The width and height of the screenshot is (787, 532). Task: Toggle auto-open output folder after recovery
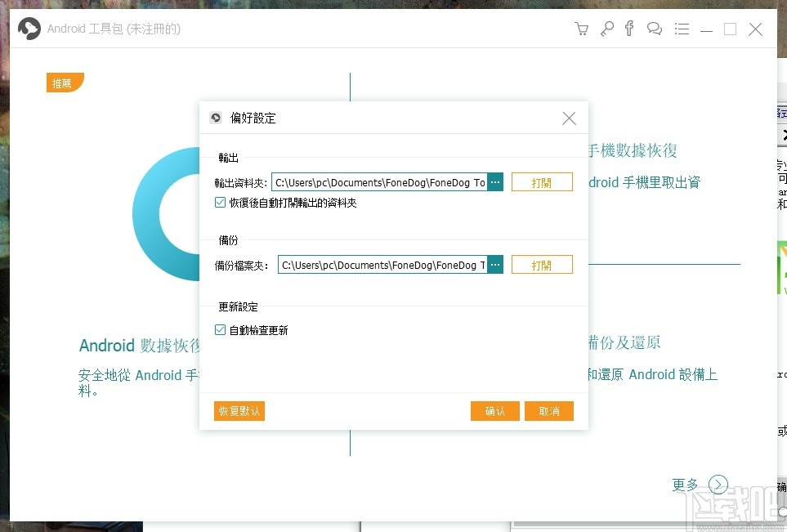coord(220,203)
